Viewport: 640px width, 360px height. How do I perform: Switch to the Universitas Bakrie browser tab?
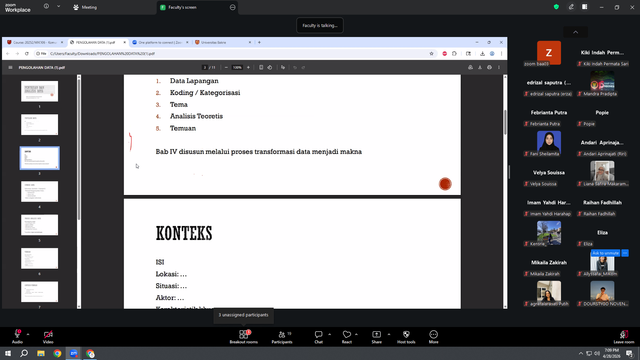tap(222, 42)
